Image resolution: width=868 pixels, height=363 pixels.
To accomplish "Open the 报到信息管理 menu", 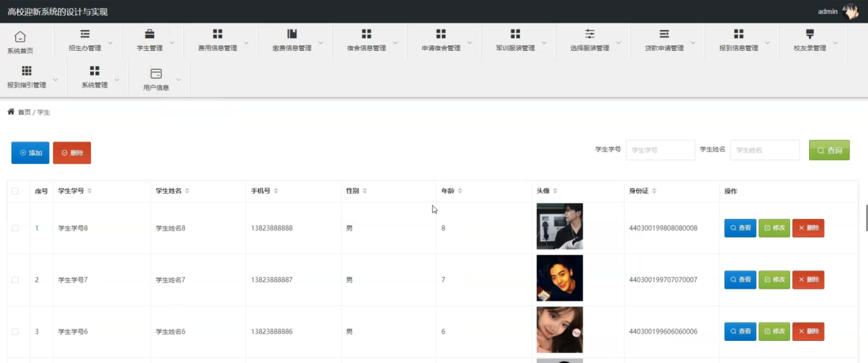I will pos(741,42).
